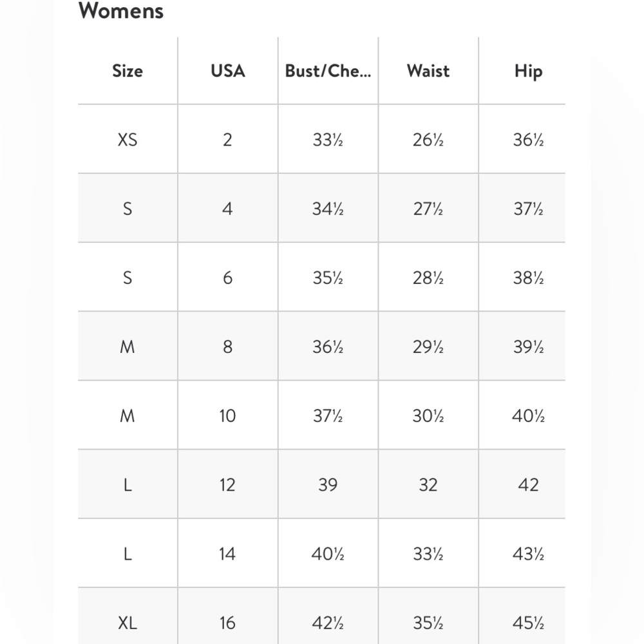Click the truncated Bust/Che... column header

(x=328, y=71)
